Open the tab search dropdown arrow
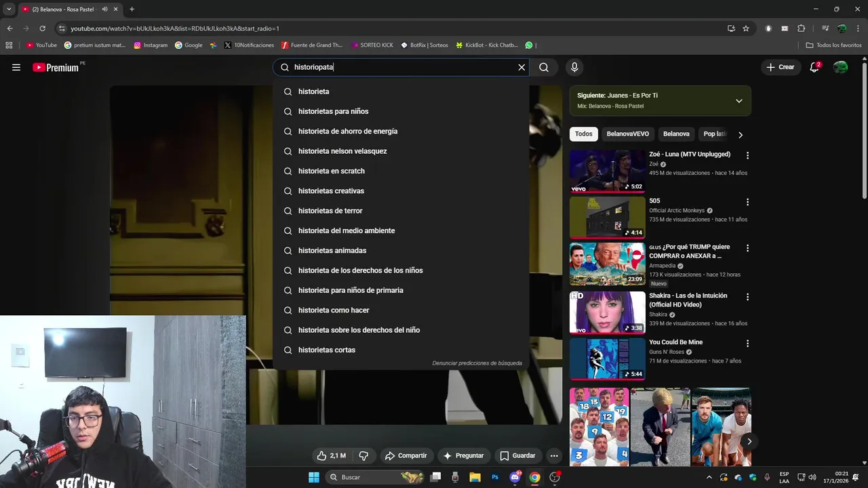Screen dimensions: 868x488 click(8, 9)
